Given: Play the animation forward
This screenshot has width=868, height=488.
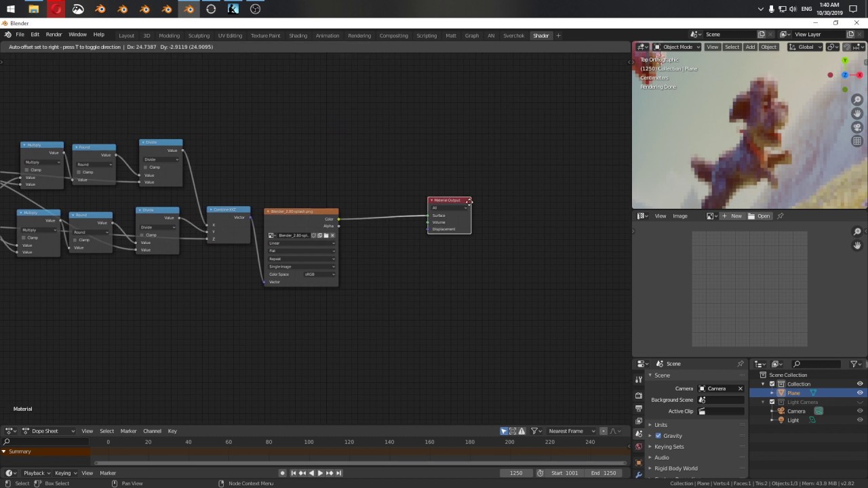Looking at the screenshot, I should (320, 473).
